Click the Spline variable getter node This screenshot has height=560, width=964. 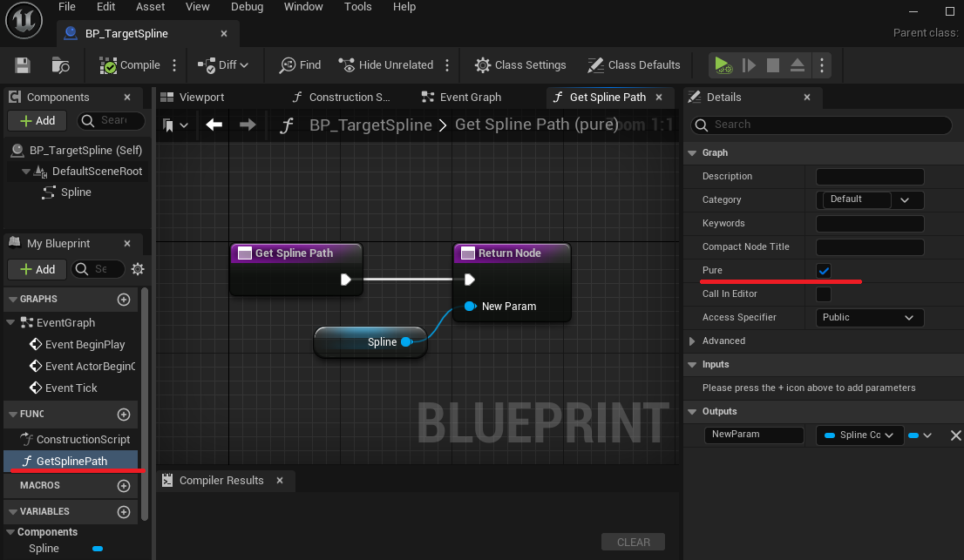(370, 342)
